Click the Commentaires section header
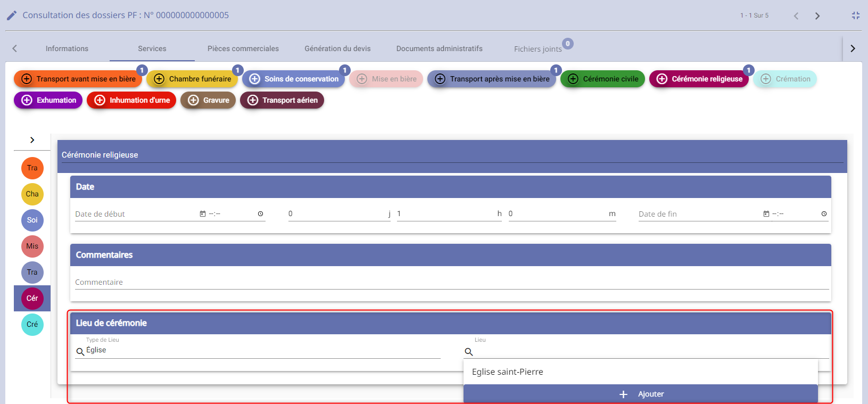 pyautogui.click(x=451, y=255)
